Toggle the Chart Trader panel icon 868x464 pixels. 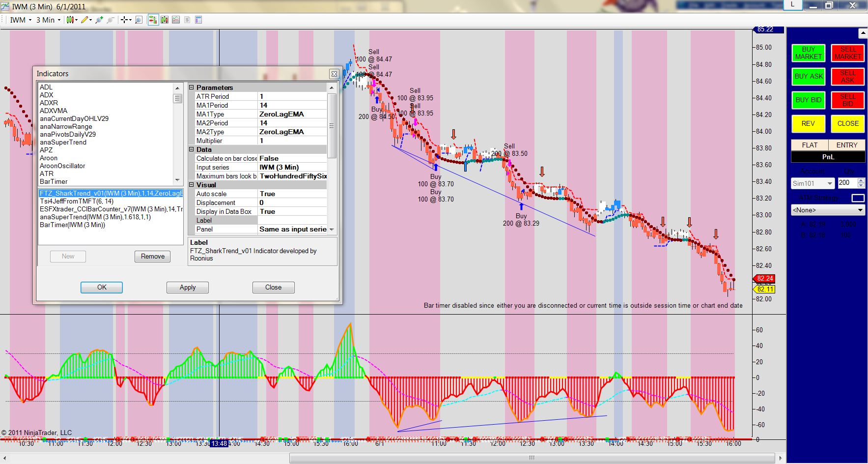(153, 20)
